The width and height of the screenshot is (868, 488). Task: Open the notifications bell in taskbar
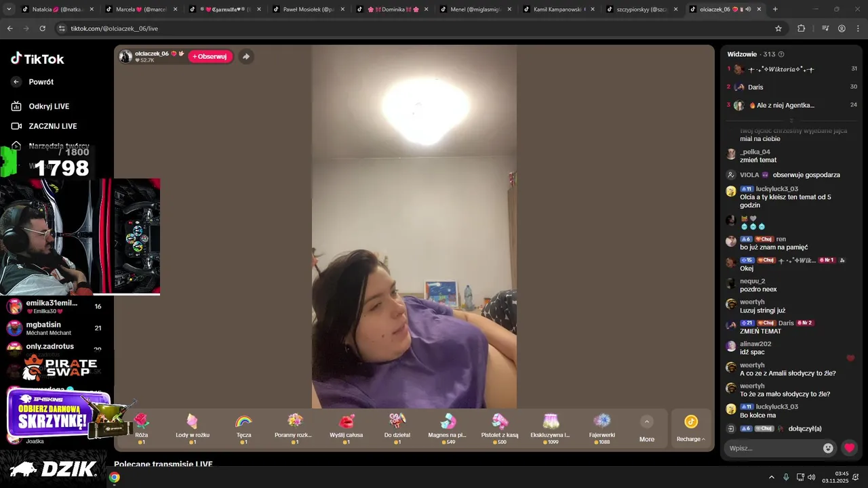pos(856,477)
